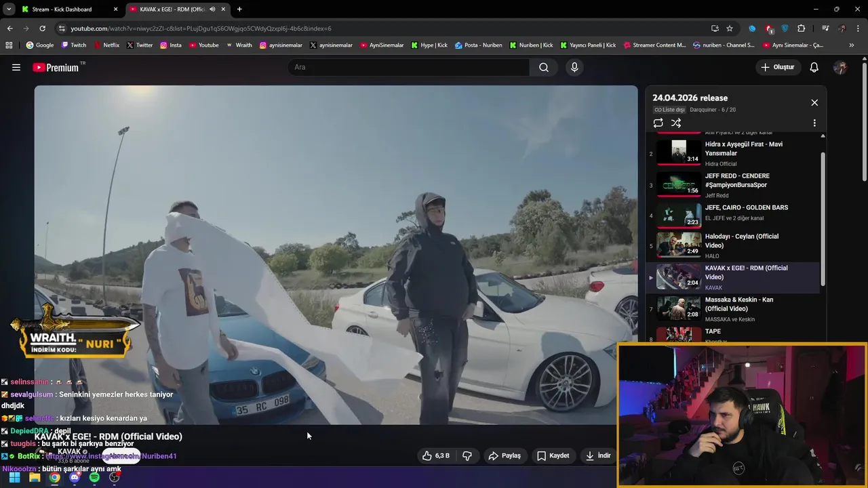Open Windows Start menu
Screen dimensions: 868x488
coord(14,477)
